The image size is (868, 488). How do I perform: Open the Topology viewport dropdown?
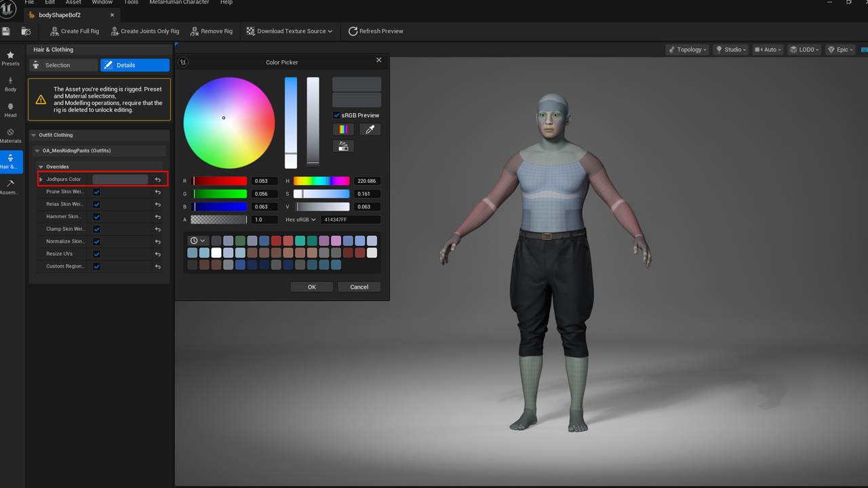click(x=687, y=49)
